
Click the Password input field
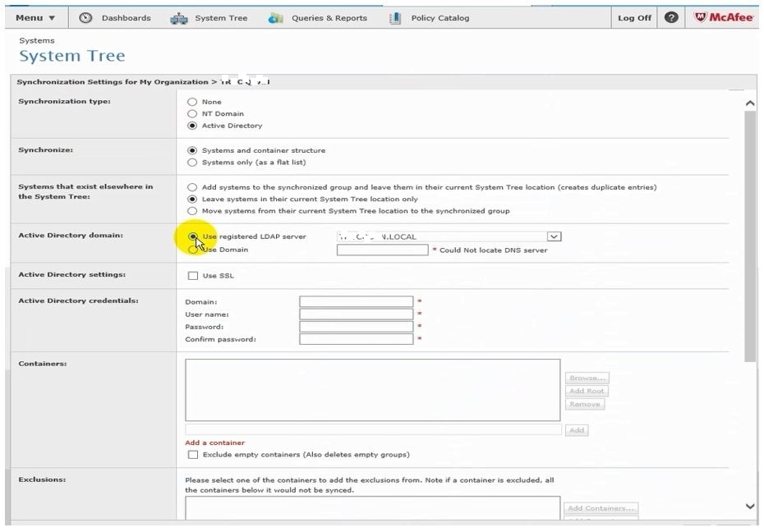point(356,327)
